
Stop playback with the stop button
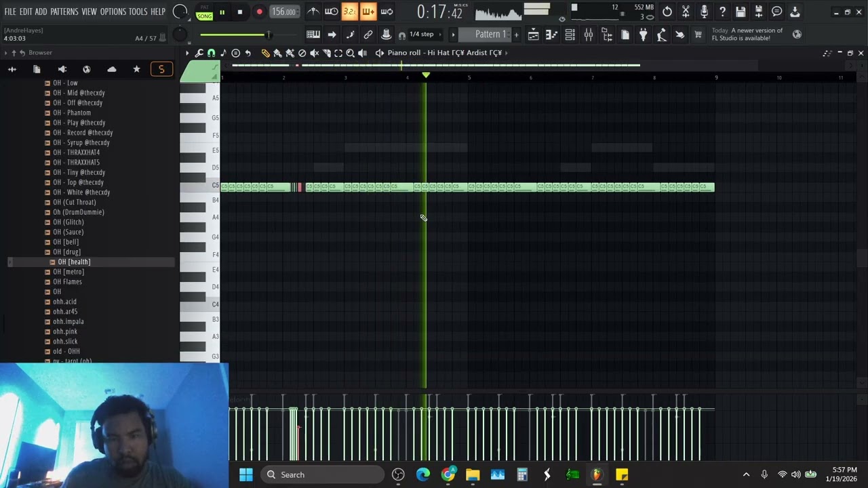pyautogui.click(x=240, y=12)
